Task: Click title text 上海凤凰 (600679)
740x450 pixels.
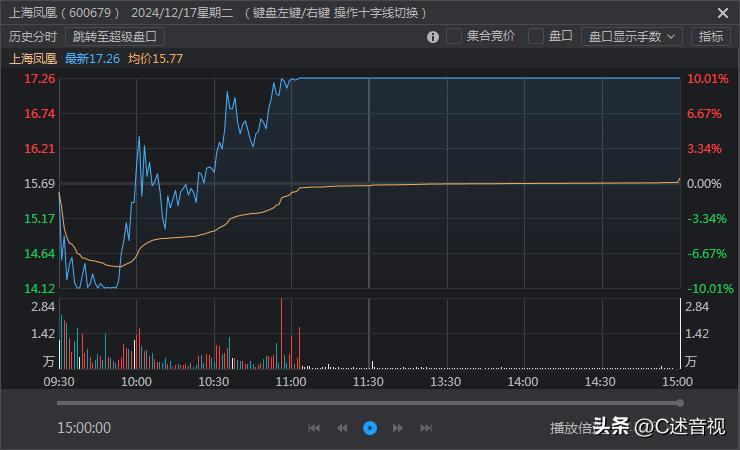Action: pyautogui.click(x=64, y=13)
